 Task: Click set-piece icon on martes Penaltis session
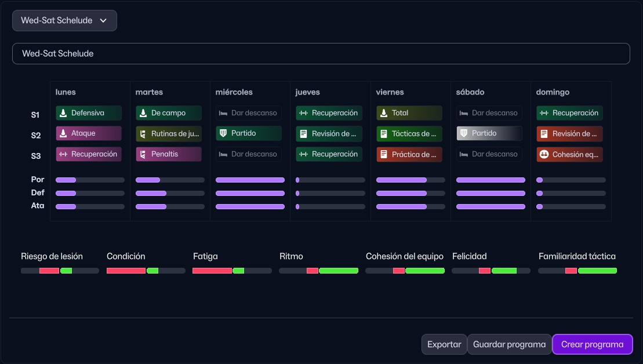pyautogui.click(x=143, y=155)
